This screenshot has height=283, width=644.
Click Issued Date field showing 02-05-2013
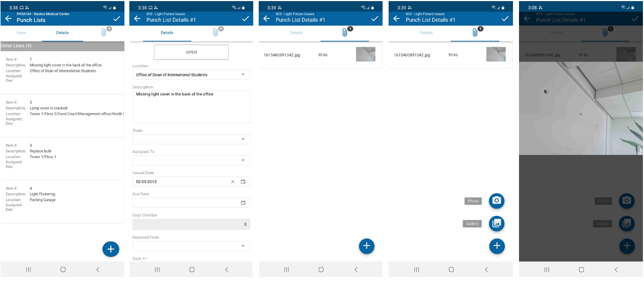pyautogui.click(x=191, y=181)
